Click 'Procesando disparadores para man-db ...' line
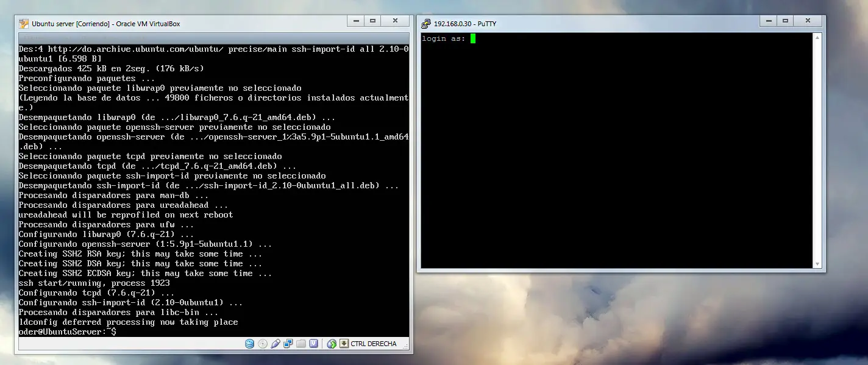This screenshot has width=868, height=365. click(x=113, y=195)
